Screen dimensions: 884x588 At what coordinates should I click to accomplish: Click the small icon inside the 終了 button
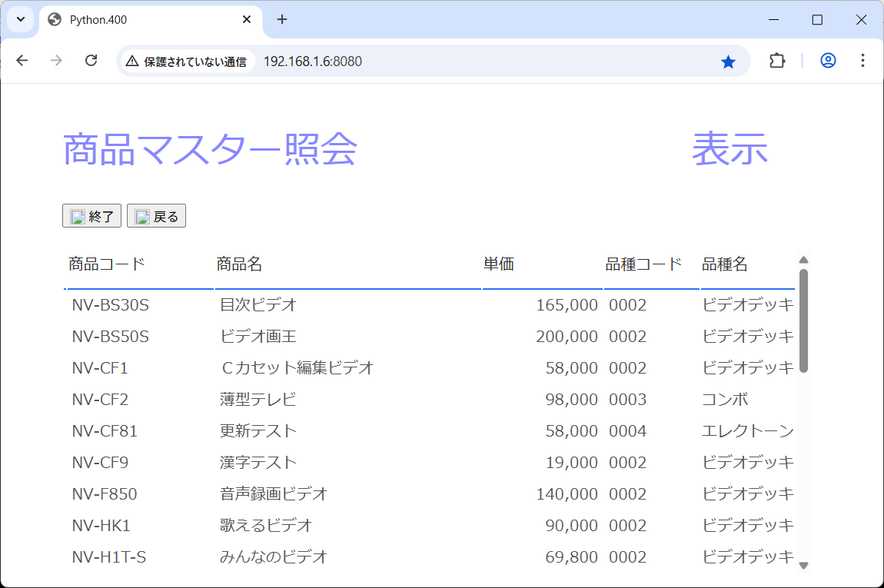78,216
